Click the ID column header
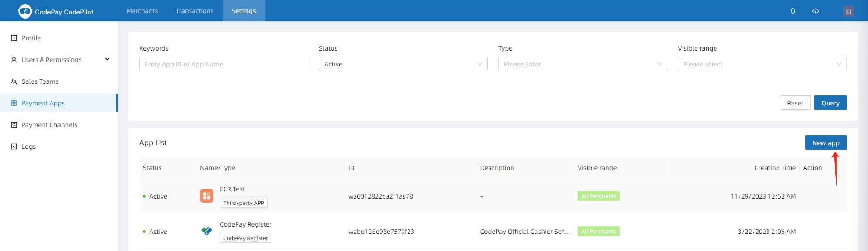 (351, 168)
